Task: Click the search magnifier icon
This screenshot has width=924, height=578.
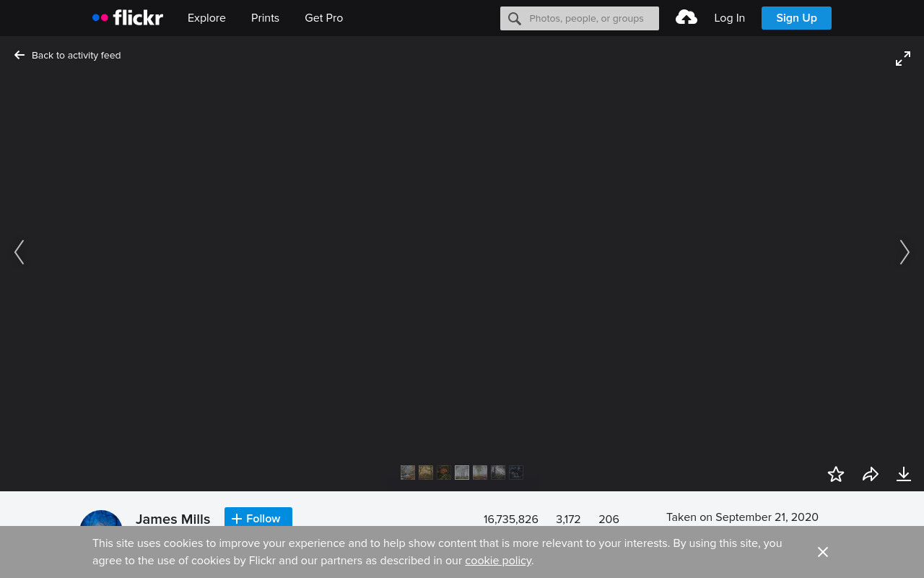Action: (514, 19)
